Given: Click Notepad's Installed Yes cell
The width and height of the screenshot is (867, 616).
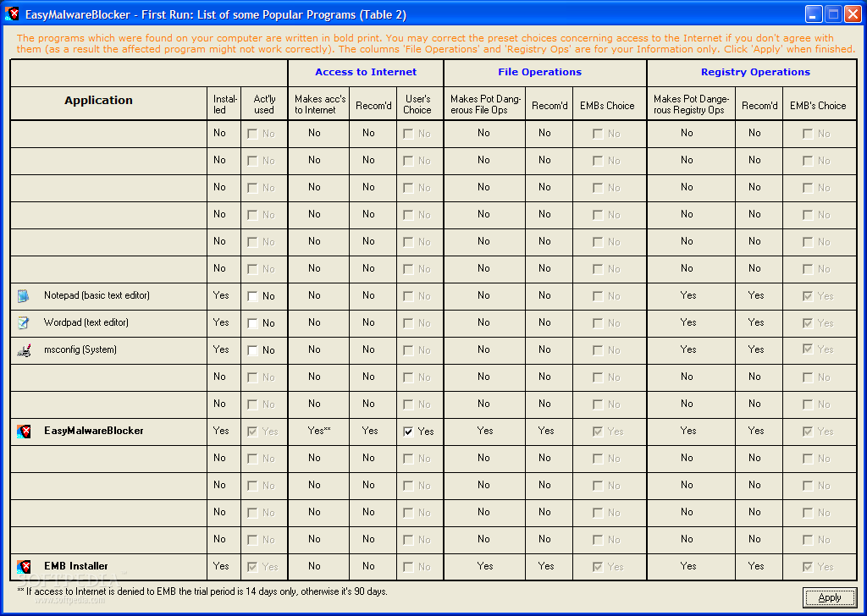Looking at the screenshot, I should [221, 295].
